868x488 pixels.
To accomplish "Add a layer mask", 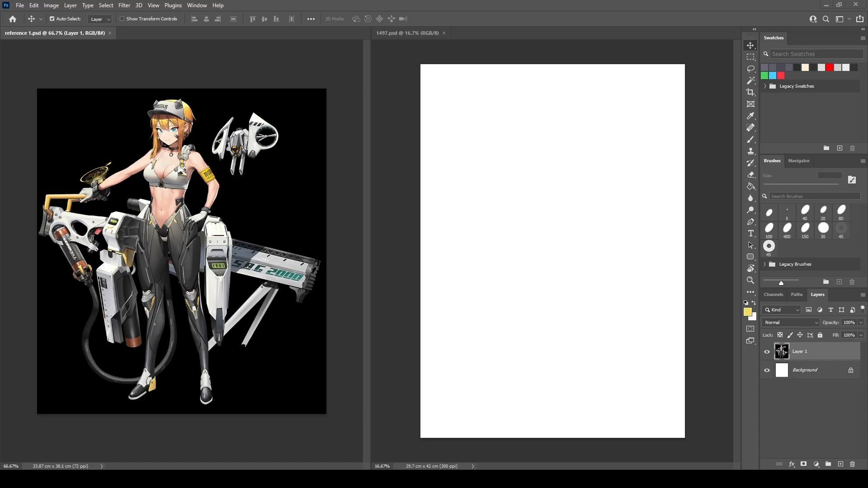I will (x=803, y=464).
